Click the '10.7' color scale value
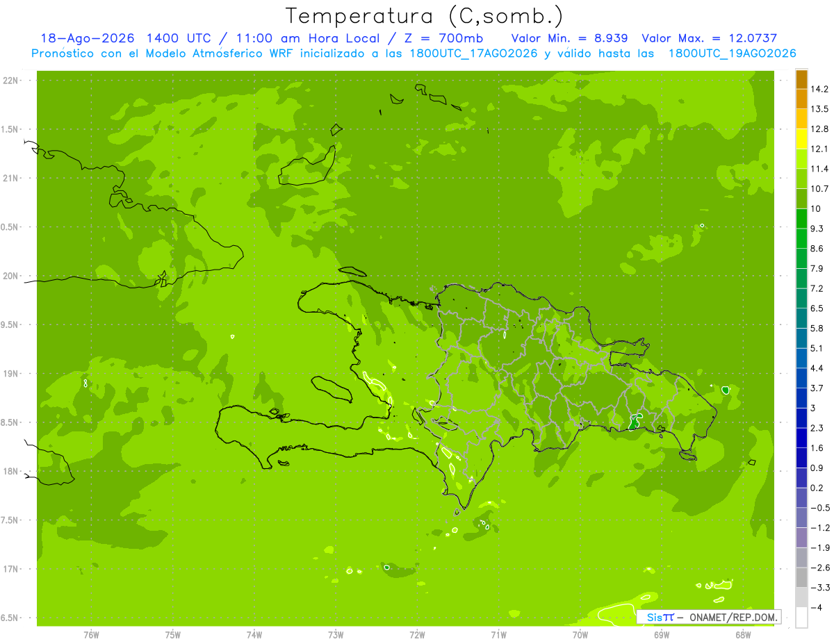 [821, 189]
